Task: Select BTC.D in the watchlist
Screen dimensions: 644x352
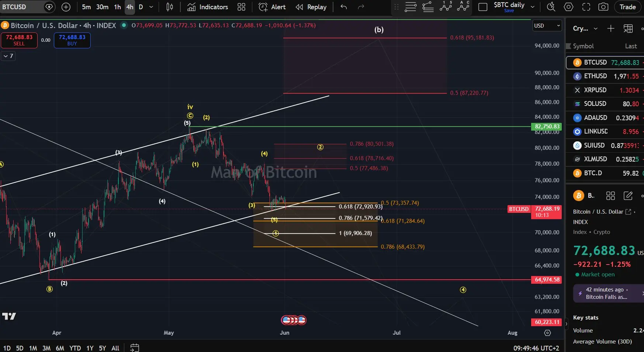Action: pyautogui.click(x=605, y=173)
